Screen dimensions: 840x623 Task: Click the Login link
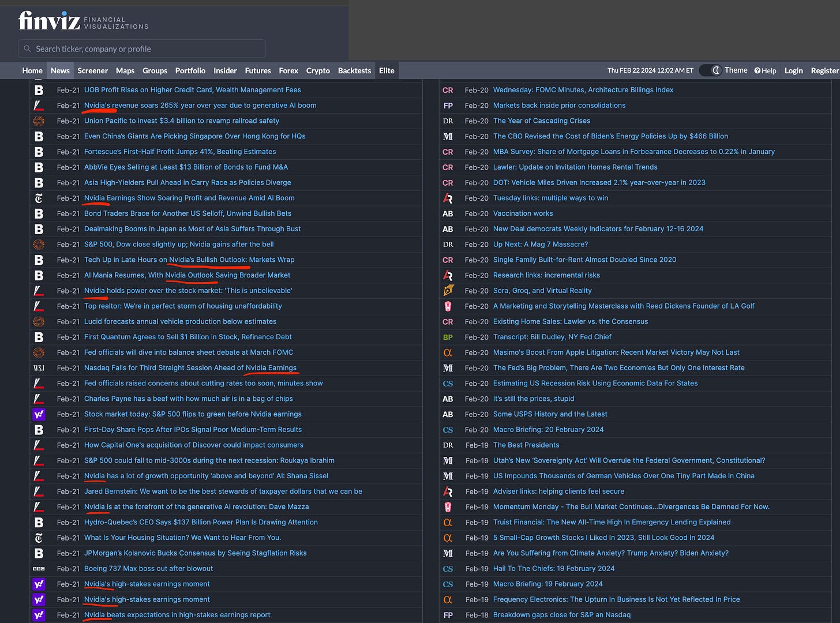click(x=793, y=71)
